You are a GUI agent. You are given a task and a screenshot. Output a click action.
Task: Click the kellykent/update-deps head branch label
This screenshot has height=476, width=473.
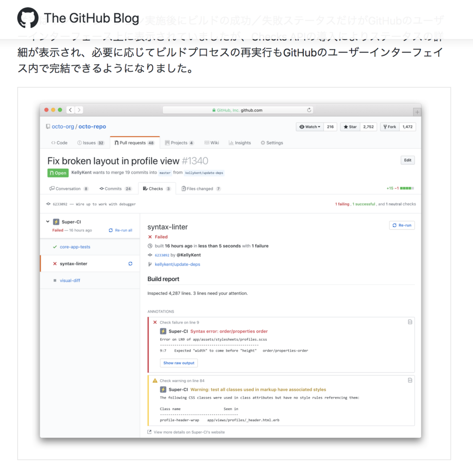(204, 173)
